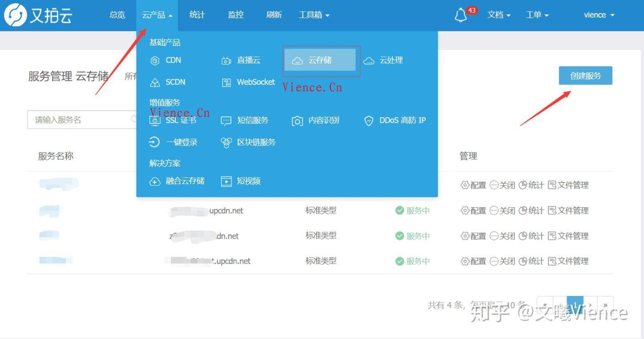Screen dimensions: 644x339
Task: Select the CDN product icon
Action: (155, 60)
